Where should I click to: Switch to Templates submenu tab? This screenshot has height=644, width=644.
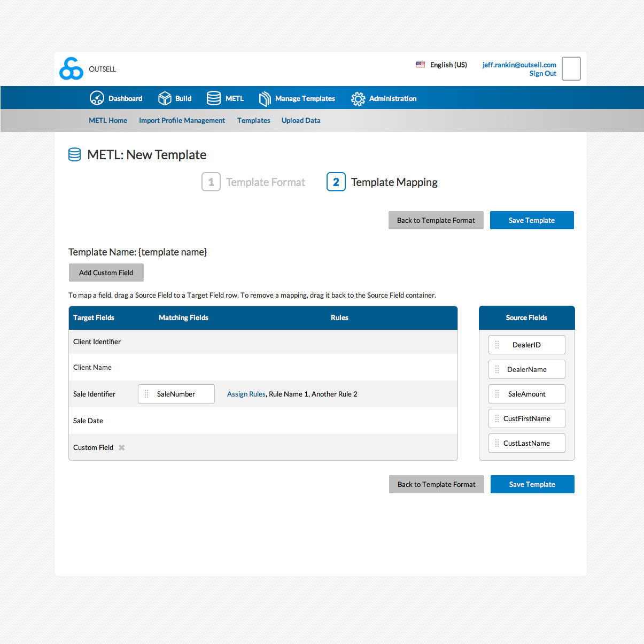click(x=253, y=121)
